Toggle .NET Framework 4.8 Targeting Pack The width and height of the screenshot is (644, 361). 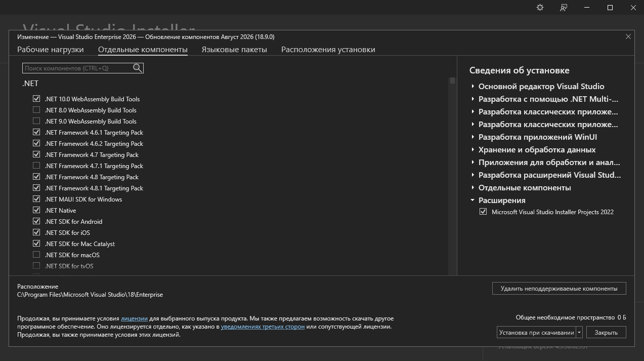click(x=36, y=177)
